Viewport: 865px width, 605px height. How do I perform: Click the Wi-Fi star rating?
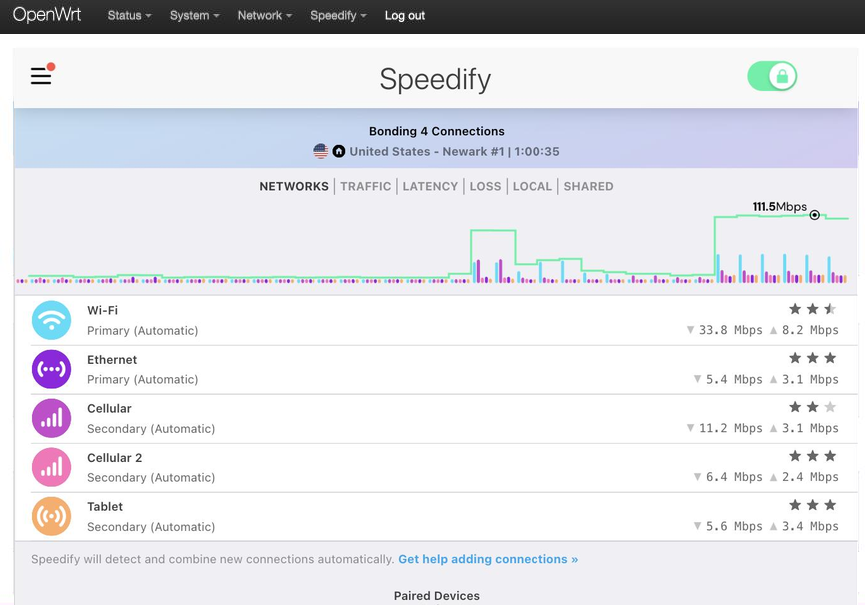pos(813,309)
